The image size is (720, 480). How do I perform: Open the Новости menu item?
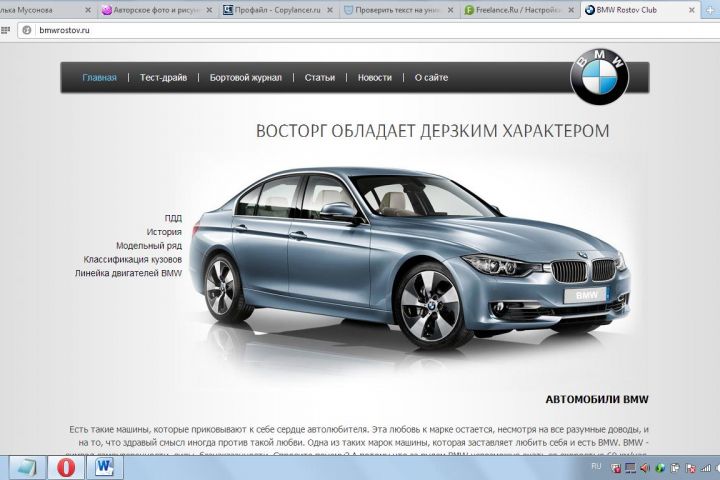tap(375, 78)
